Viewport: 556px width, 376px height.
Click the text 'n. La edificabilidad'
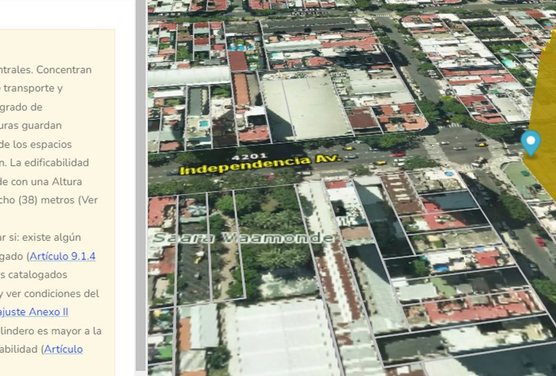(45, 163)
